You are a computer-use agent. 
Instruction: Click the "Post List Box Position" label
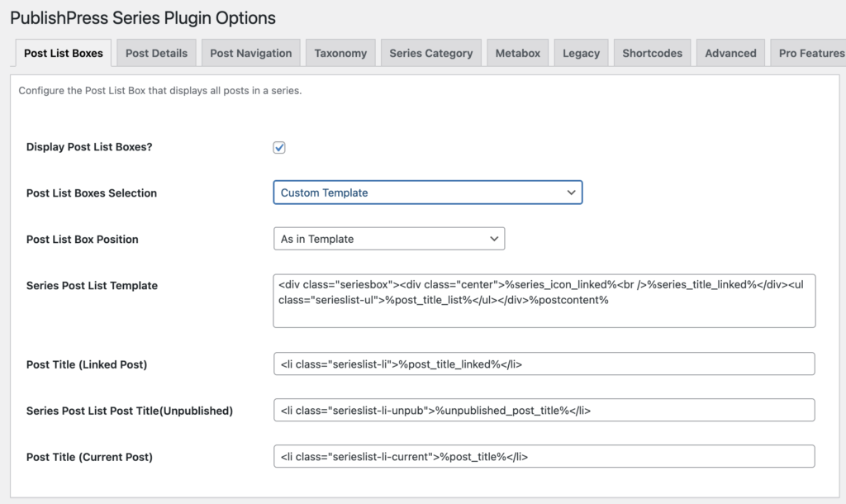(83, 240)
